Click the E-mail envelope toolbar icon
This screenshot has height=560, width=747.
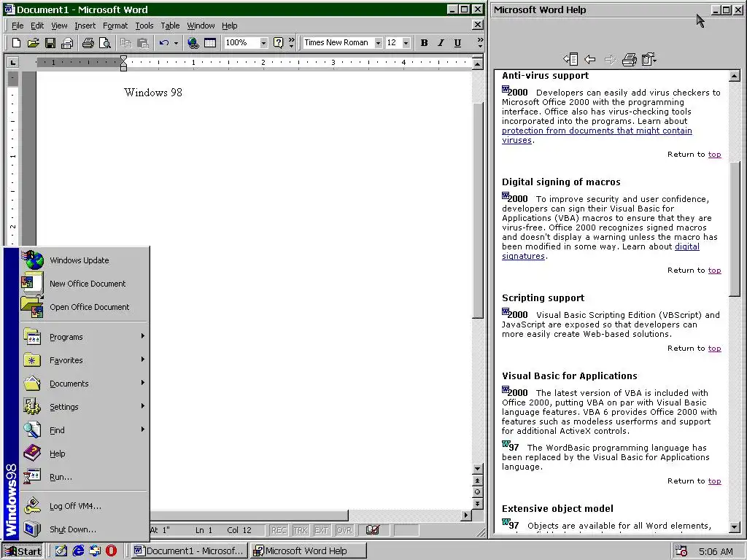coord(67,43)
